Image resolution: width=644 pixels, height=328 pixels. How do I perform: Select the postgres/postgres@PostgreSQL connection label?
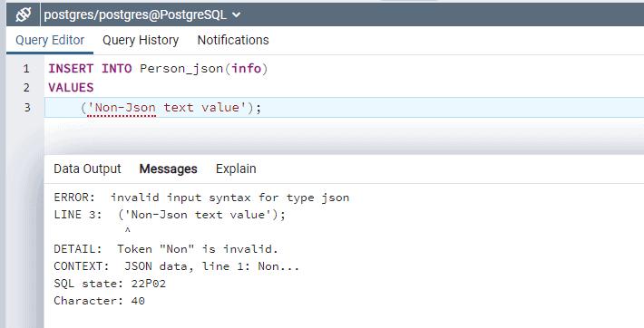(135, 14)
